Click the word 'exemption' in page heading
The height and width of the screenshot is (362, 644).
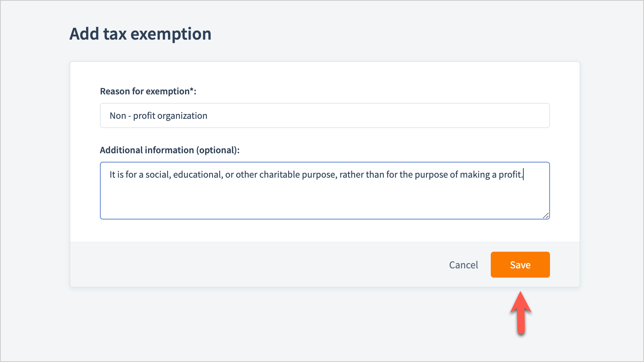point(171,34)
